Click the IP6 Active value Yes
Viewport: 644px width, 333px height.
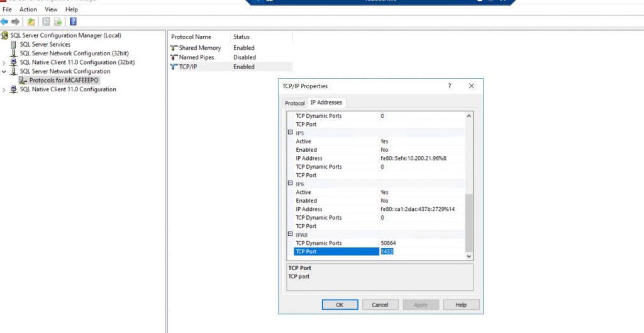coord(384,193)
